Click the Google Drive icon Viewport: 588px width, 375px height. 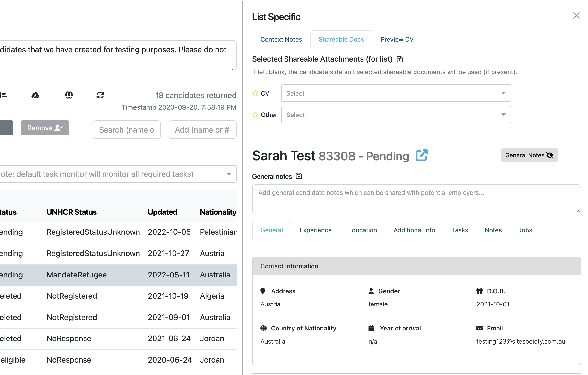(35, 95)
